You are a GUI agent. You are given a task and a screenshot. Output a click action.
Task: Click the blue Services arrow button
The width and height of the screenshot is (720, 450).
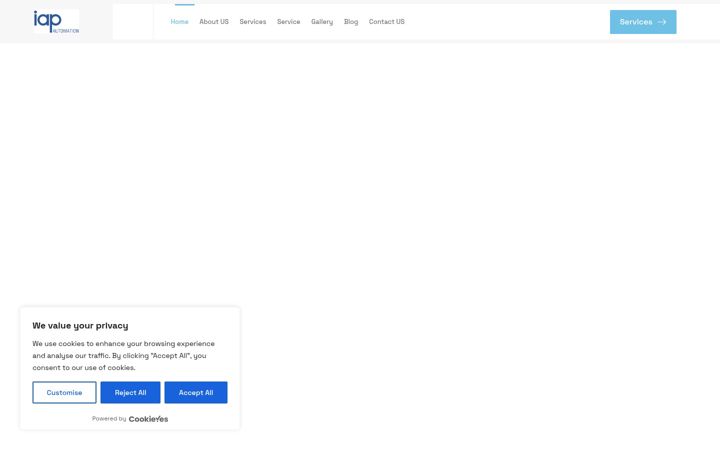click(x=643, y=22)
